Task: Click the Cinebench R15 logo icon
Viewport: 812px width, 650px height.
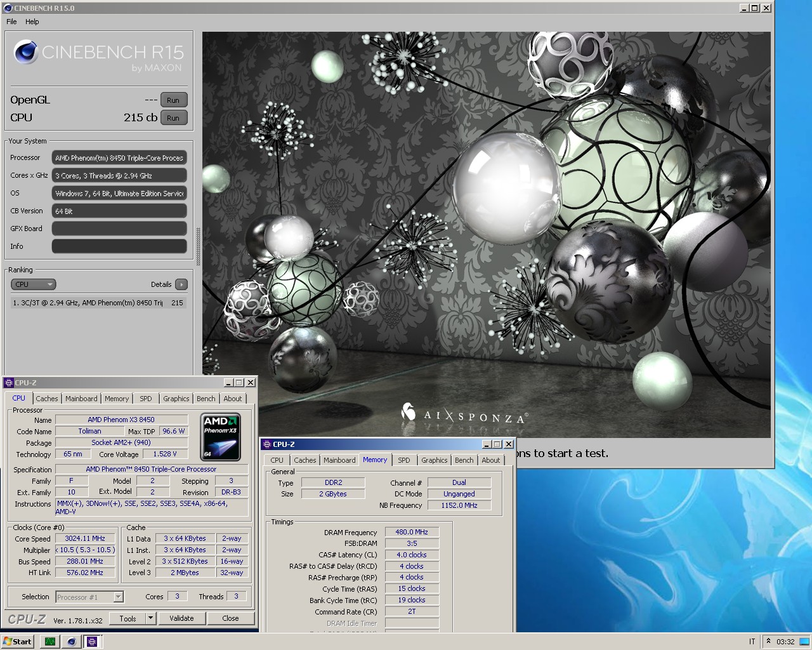Action: coord(26,52)
